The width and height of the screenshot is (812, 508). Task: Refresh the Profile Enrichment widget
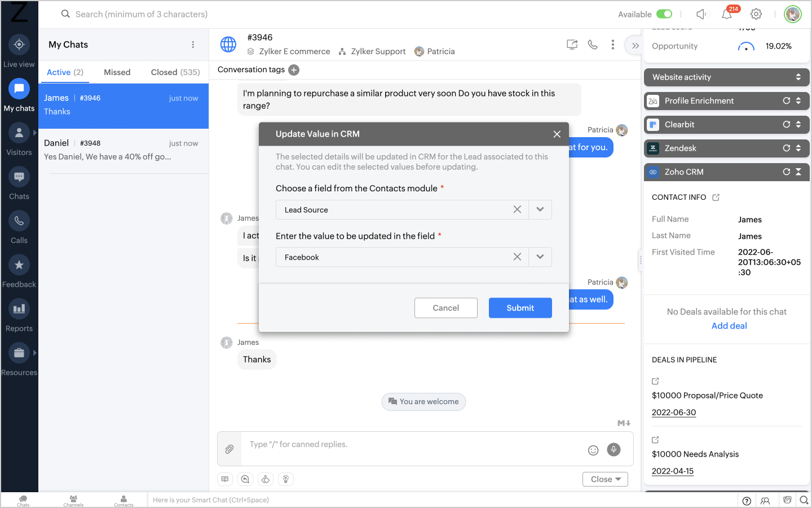click(x=786, y=101)
